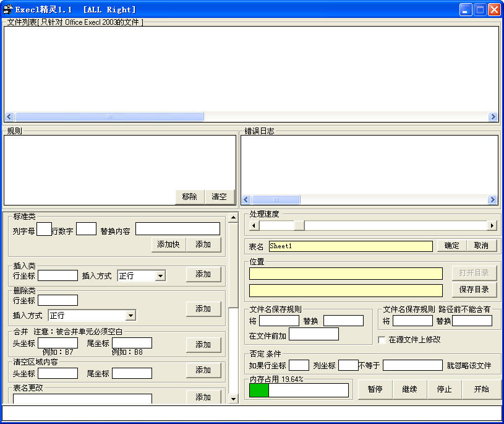Click 添加快 button in 标准类 section
Viewport: 504px width, 424px height.
point(168,244)
